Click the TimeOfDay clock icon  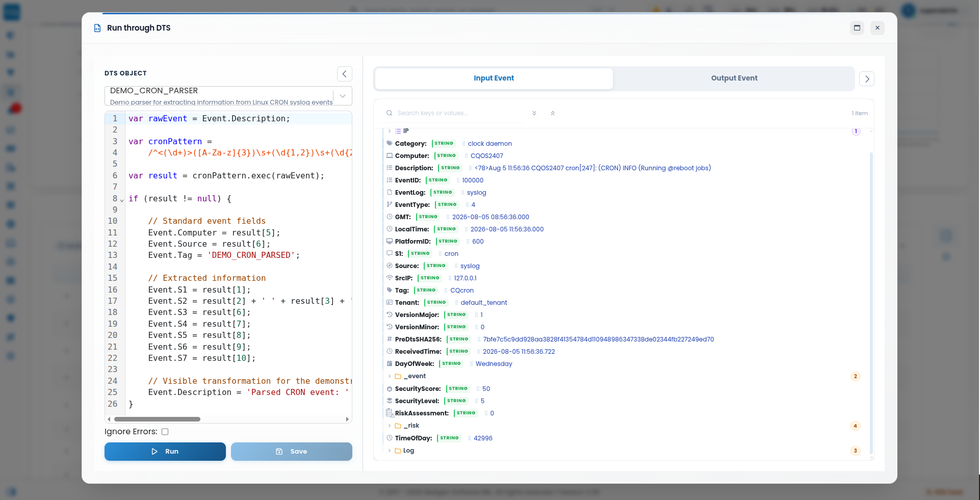click(x=390, y=438)
